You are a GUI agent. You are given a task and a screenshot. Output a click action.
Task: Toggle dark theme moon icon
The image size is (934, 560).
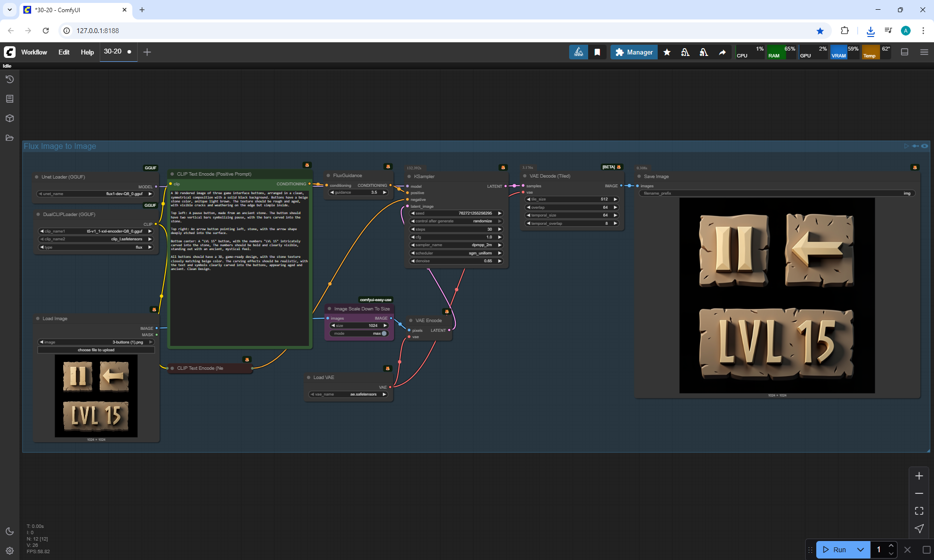[x=9, y=531]
